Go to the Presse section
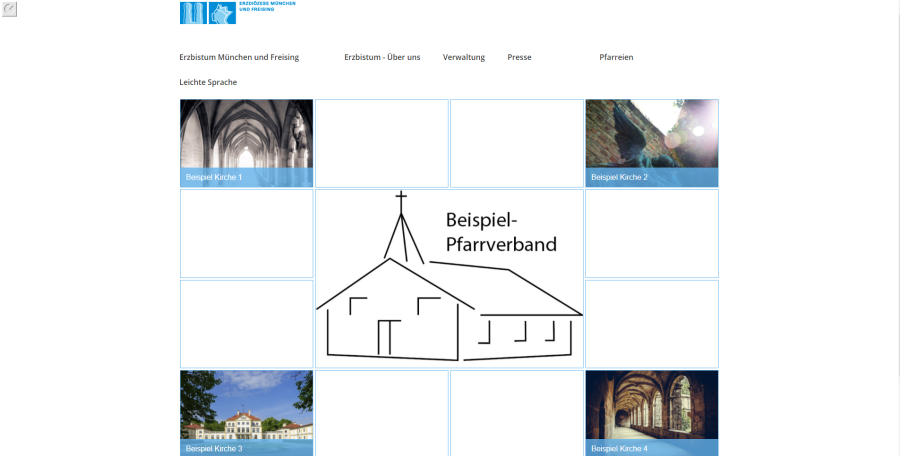Image resolution: width=900 pixels, height=456 pixels. [519, 57]
